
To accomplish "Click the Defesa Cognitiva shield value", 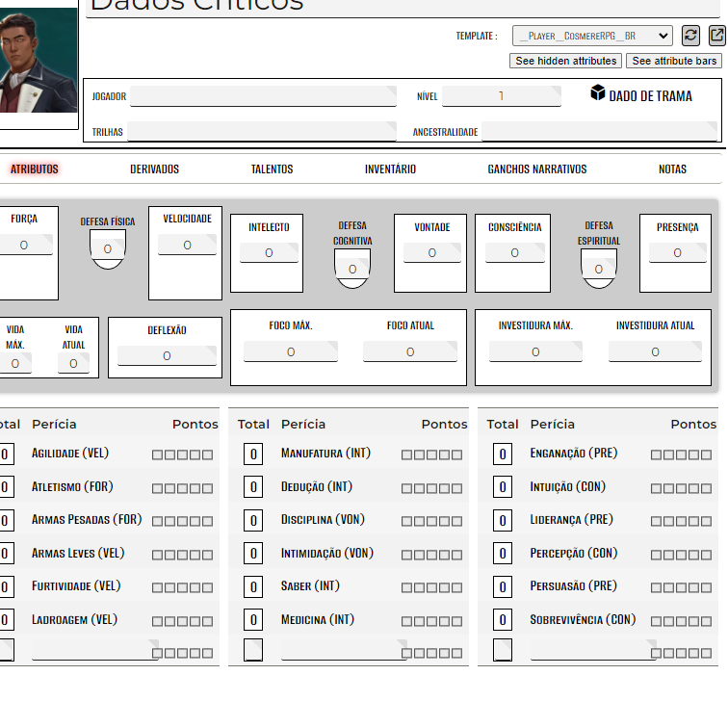I will point(352,269).
